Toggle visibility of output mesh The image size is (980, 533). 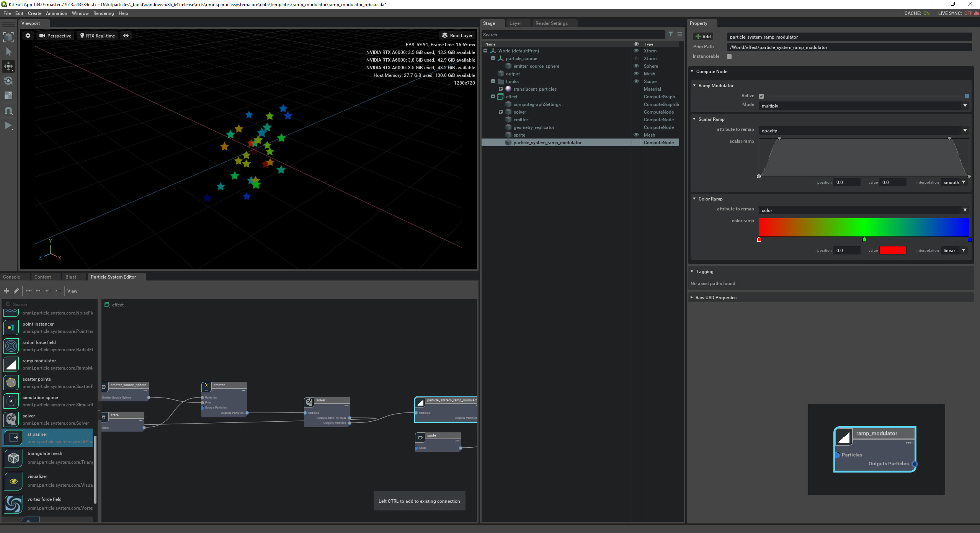point(636,74)
